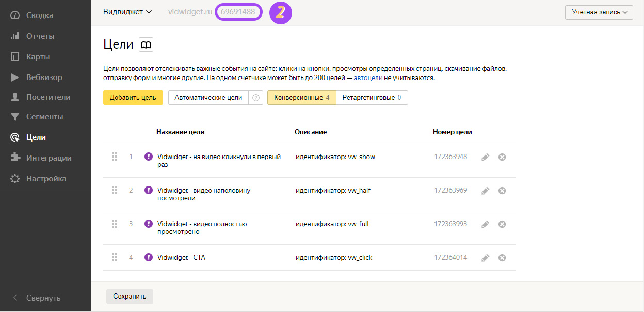This screenshot has width=644, height=312.
Task: Click the purple status icon of vw_show goal
Action: [x=149, y=157]
